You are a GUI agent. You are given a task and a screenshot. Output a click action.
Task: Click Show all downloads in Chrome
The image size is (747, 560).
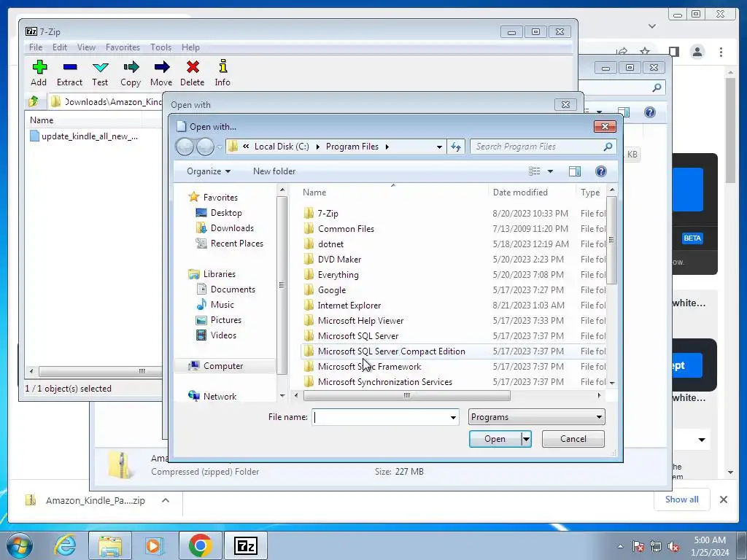(x=682, y=499)
